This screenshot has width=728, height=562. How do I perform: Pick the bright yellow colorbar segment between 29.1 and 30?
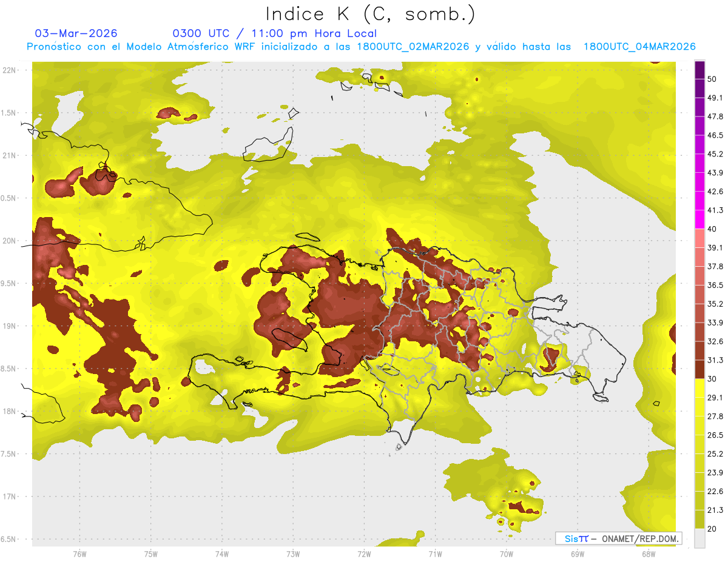(699, 388)
